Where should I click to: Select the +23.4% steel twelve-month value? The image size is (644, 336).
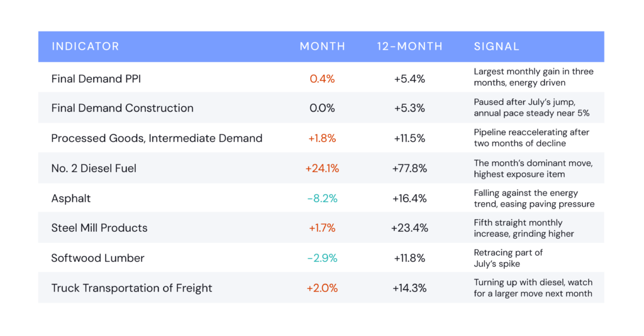(409, 228)
